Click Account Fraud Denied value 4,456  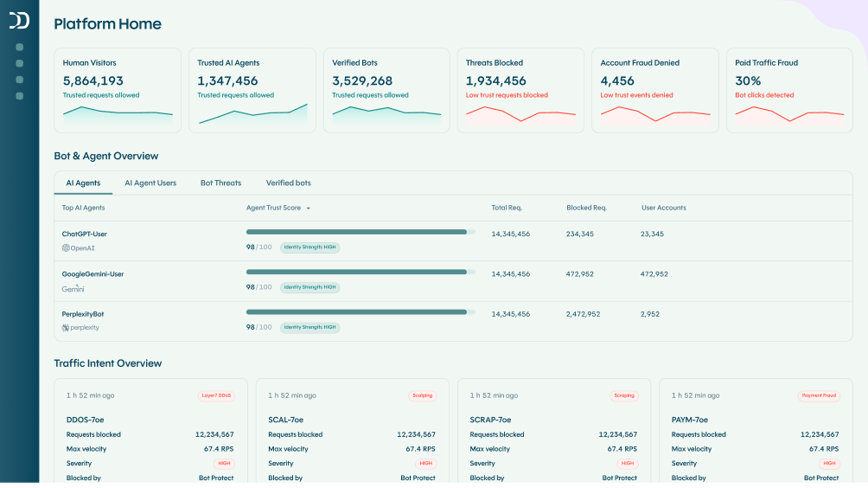[x=617, y=80]
